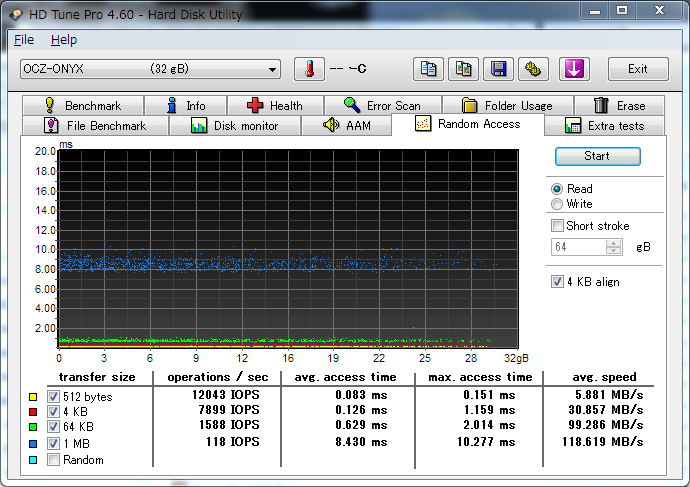
Task: Click the HD Tune title bar app icon
Action: [x=16, y=14]
